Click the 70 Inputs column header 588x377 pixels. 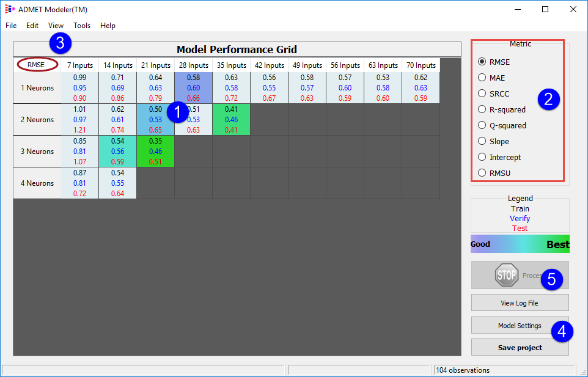coord(421,65)
